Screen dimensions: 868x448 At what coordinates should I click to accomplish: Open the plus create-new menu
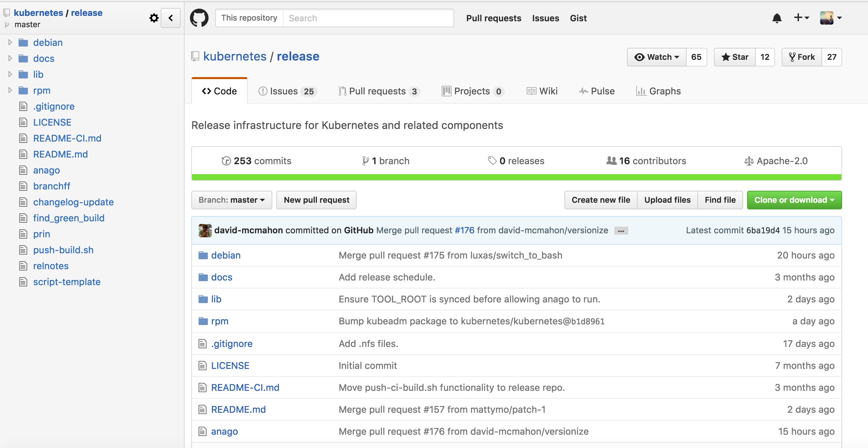click(x=801, y=18)
